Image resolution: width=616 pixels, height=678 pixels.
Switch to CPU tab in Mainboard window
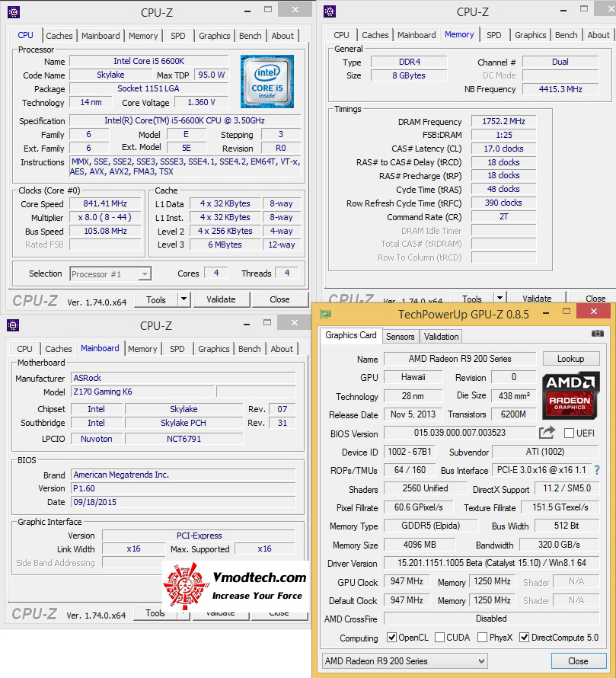pos(24,349)
